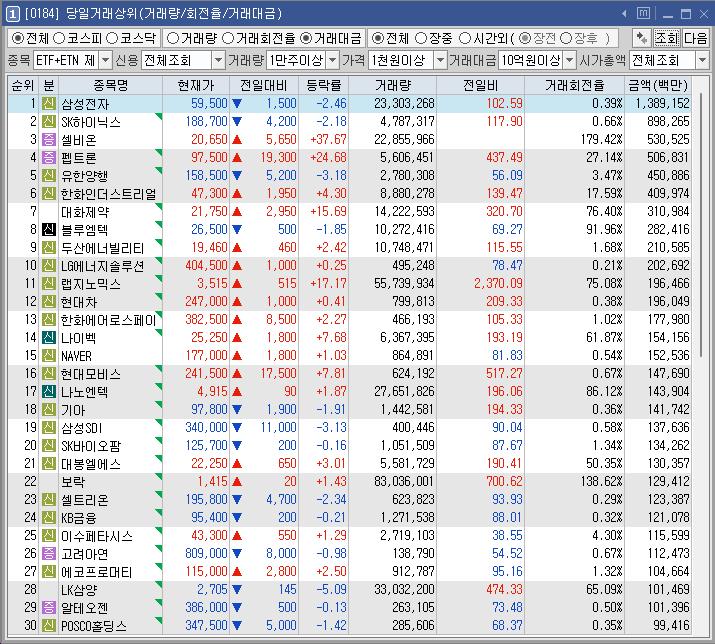Click the left arrow icon in title bar
Image resolution: width=715 pixels, height=644 pixels.
click(x=624, y=14)
